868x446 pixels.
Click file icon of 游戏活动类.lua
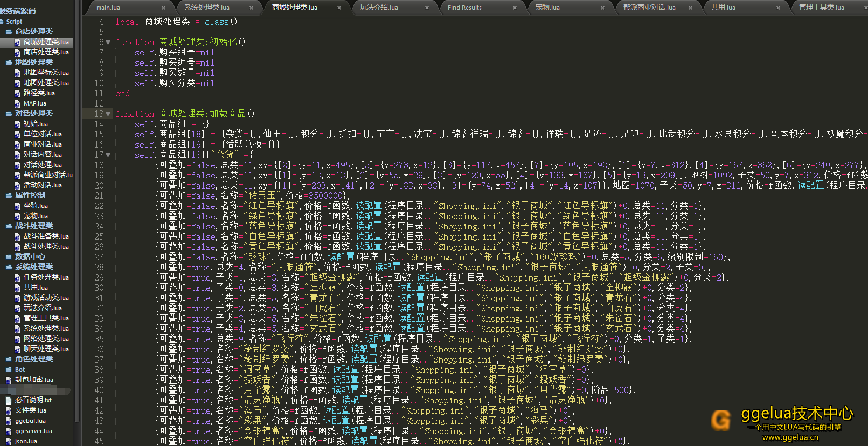pyautogui.click(x=17, y=298)
